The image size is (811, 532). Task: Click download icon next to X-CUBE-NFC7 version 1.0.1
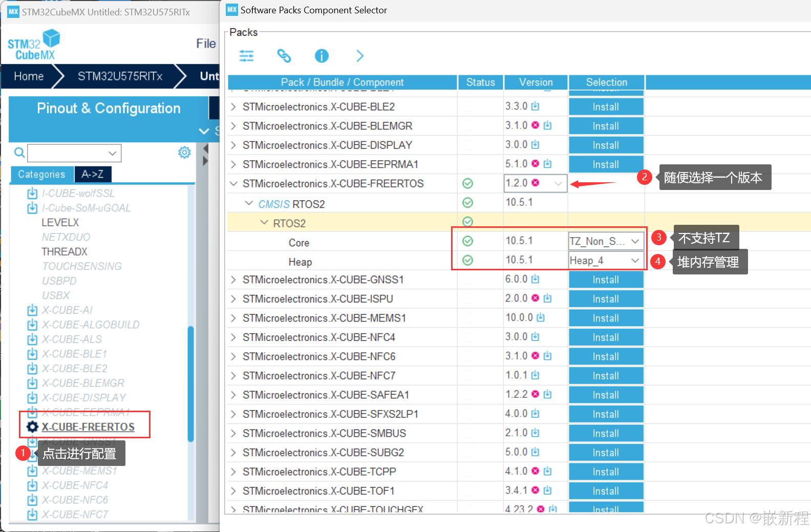[536, 375]
